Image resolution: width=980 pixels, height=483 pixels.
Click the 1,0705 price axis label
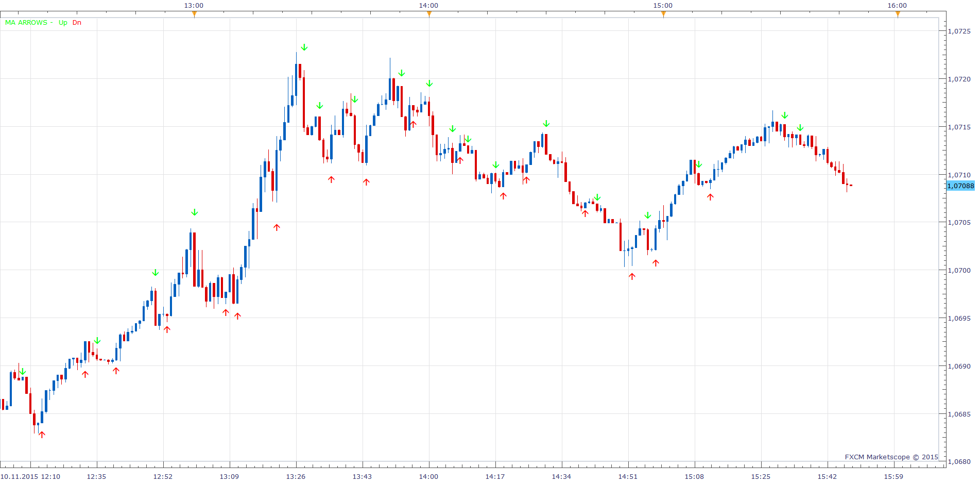coord(959,223)
